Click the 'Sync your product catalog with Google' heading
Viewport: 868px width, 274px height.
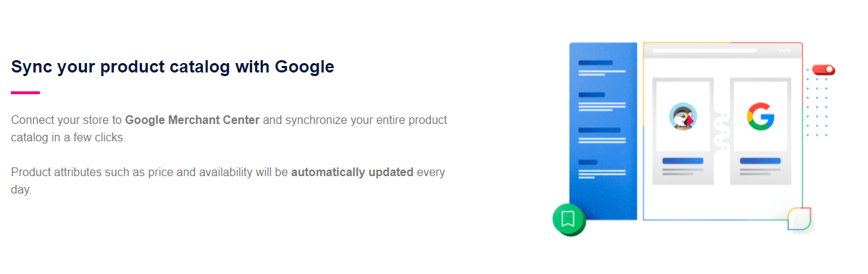pyautogui.click(x=172, y=67)
